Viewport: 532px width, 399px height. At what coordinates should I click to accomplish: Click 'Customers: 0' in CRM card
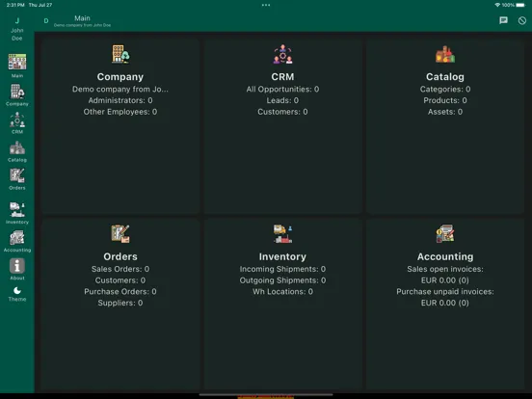(x=282, y=112)
